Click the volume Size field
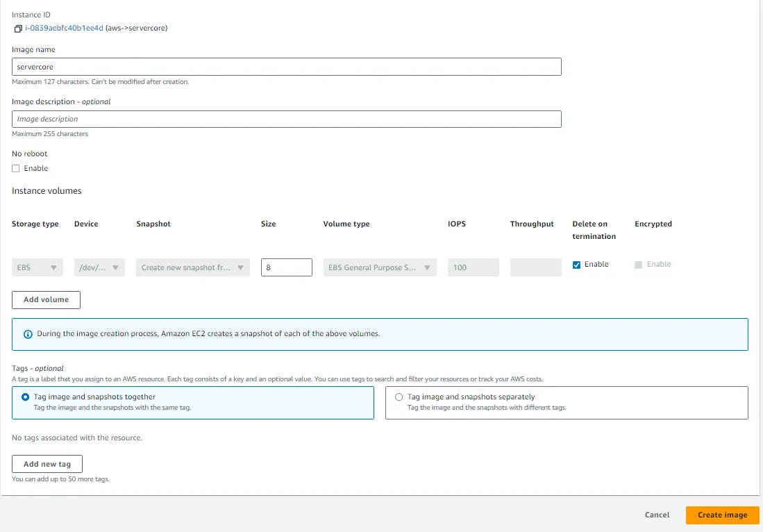 (286, 267)
